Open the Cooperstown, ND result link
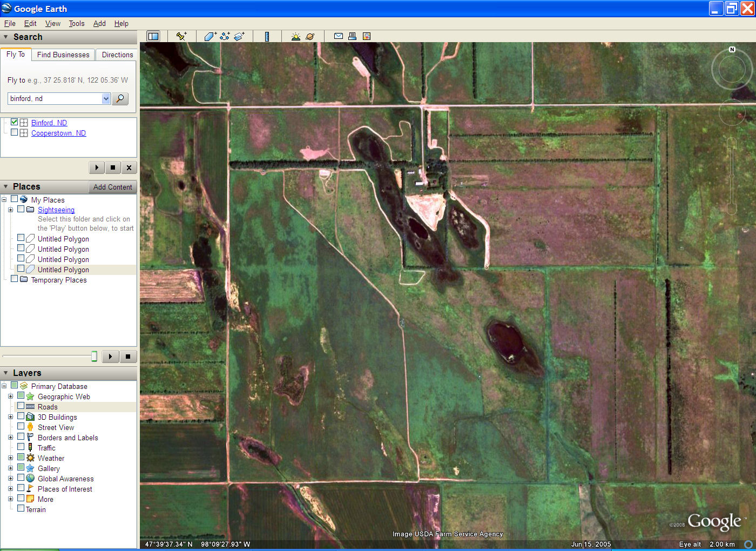This screenshot has height=551, width=756. [58, 133]
